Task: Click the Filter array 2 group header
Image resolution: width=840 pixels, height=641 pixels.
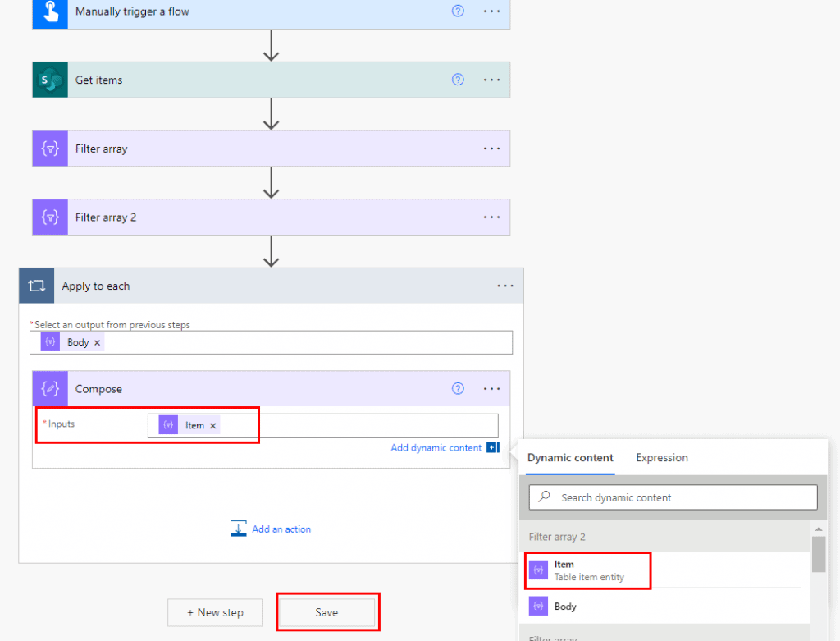Action: tap(664, 537)
